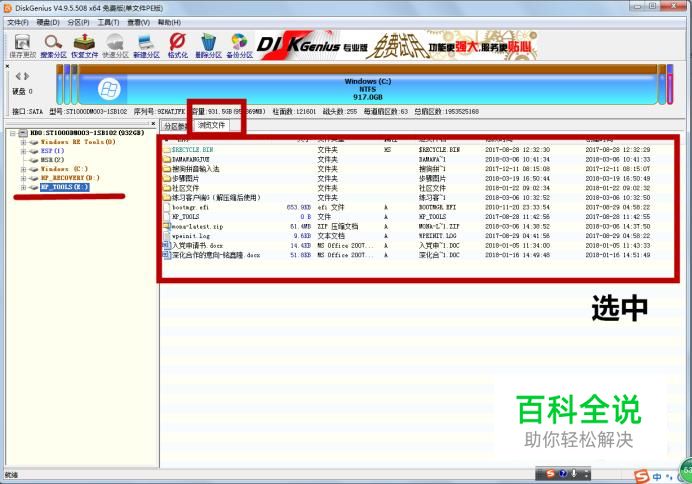Click the microphone icon on IME bar

(x=574, y=473)
